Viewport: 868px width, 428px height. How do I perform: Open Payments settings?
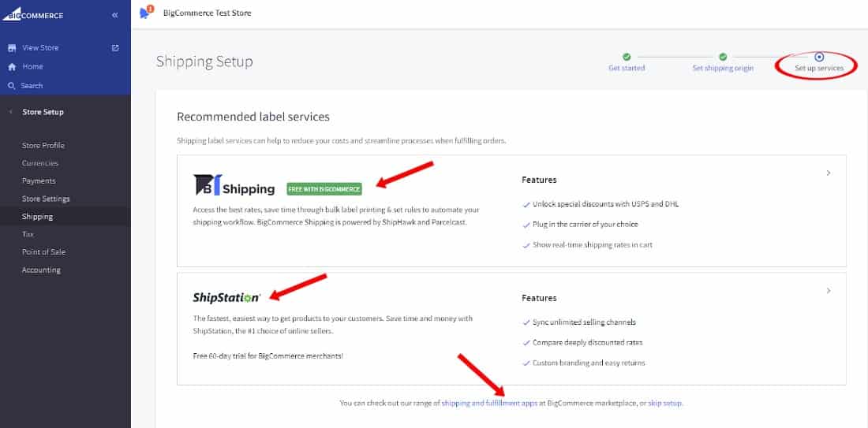tap(39, 181)
